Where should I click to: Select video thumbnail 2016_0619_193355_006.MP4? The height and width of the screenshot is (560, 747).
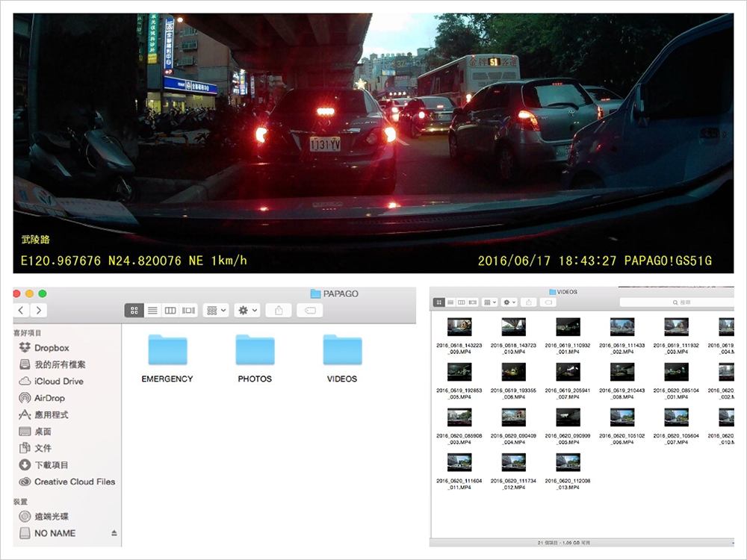(x=514, y=372)
